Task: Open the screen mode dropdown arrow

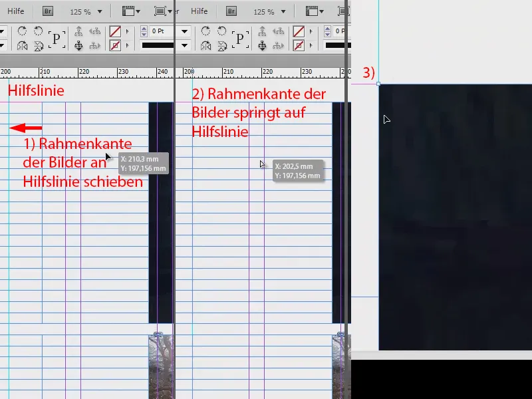Action: coord(168,10)
